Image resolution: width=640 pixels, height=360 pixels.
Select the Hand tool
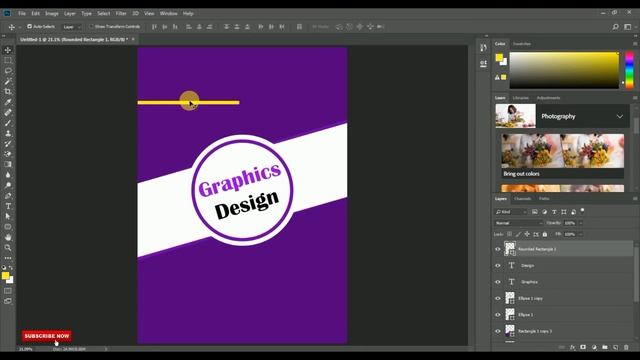[x=8, y=237]
